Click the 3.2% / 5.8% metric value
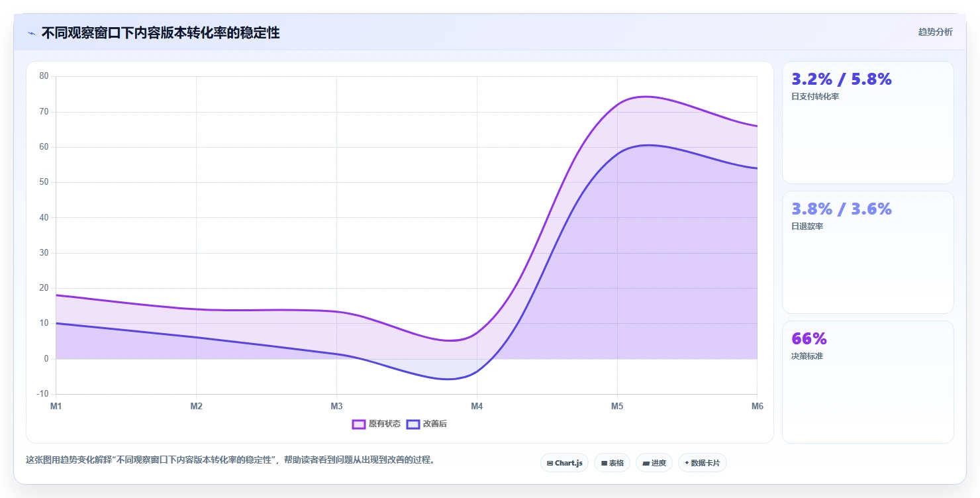Image resolution: width=980 pixels, height=498 pixels. 842,79
